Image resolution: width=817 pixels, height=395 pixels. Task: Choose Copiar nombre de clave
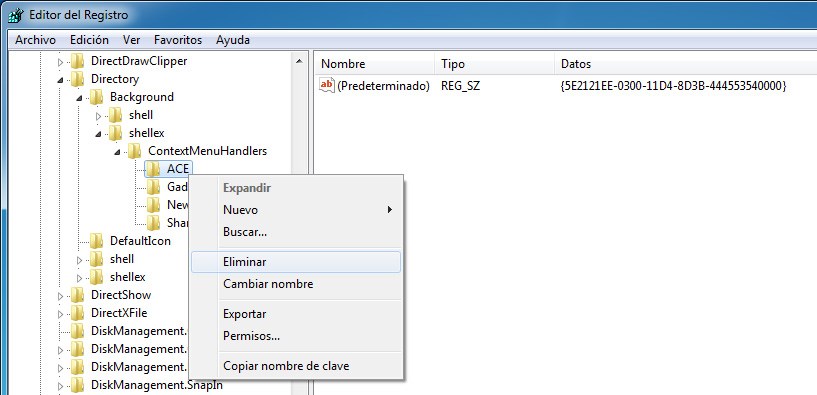click(x=296, y=366)
